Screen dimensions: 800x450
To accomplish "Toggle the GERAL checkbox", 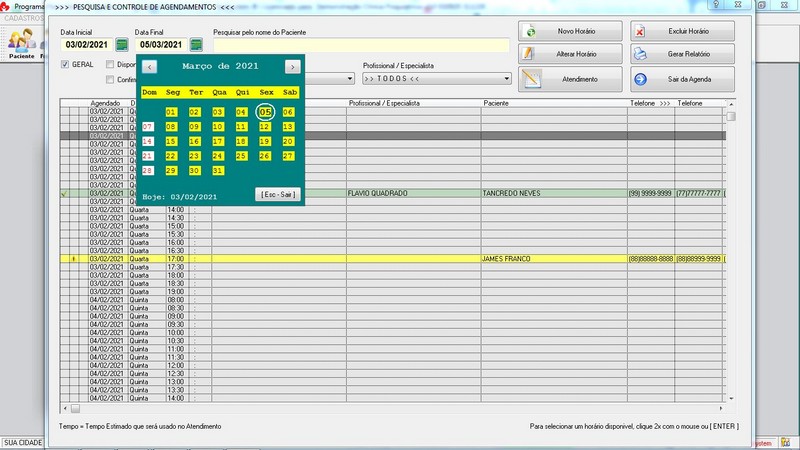I will [65, 64].
